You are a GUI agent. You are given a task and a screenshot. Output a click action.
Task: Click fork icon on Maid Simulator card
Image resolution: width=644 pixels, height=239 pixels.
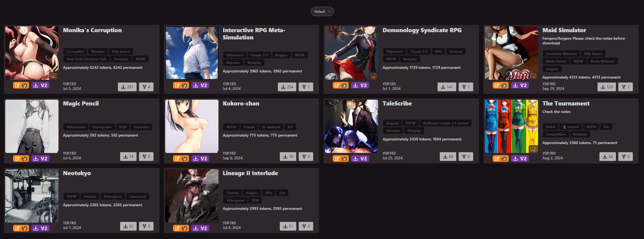(626, 87)
